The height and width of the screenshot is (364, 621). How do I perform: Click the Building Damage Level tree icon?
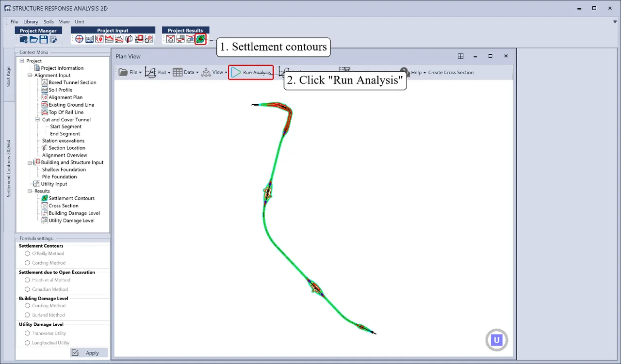point(45,213)
